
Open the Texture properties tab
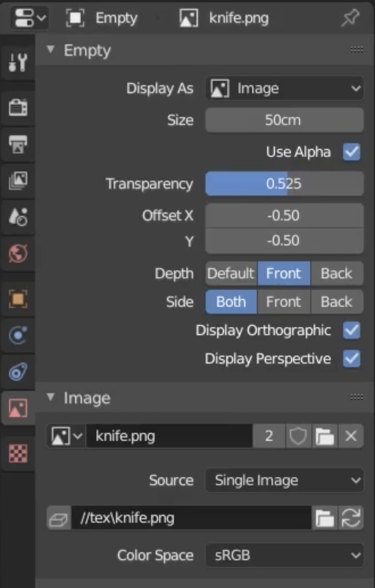coord(18,454)
